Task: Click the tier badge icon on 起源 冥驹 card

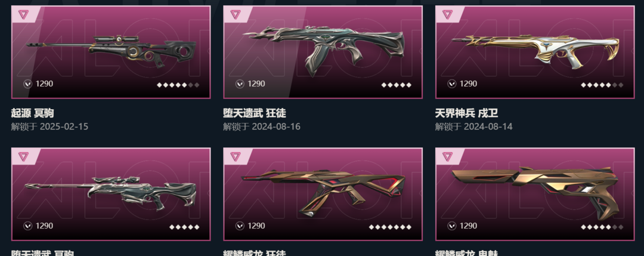Action: tap(23, 14)
